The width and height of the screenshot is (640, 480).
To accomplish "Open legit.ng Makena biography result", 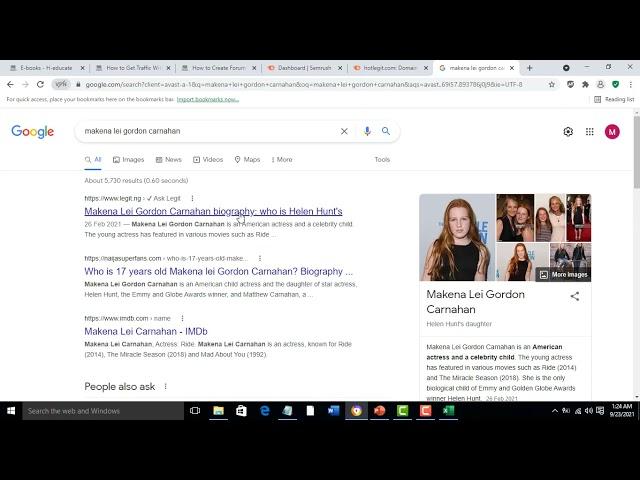I will click(x=213, y=211).
